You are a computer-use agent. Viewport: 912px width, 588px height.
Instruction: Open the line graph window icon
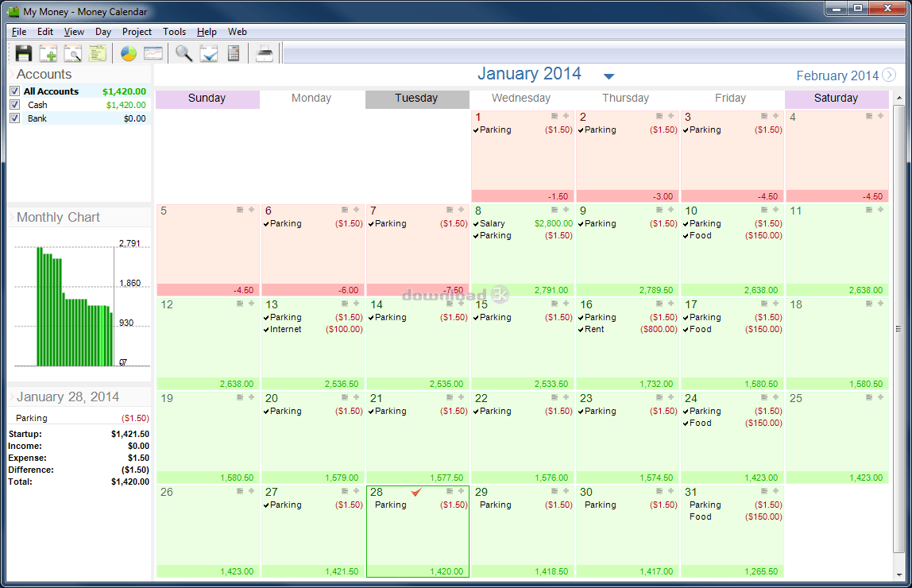click(153, 53)
